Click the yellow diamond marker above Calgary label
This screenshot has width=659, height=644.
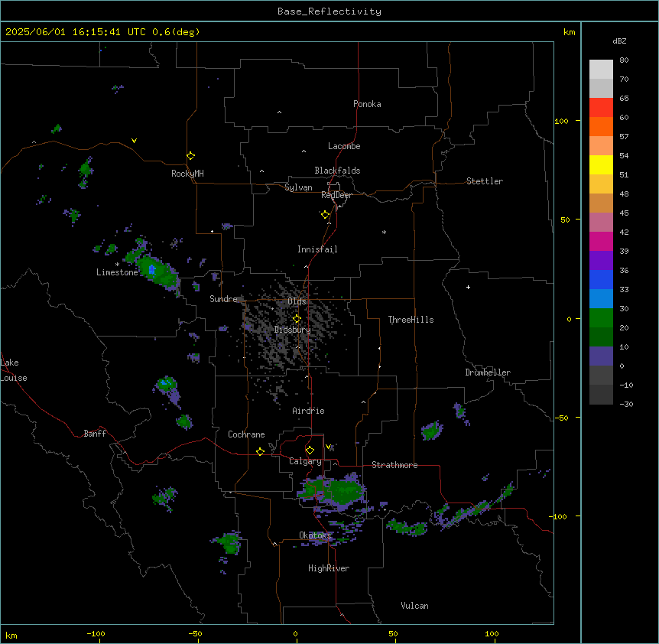pos(310,450)
